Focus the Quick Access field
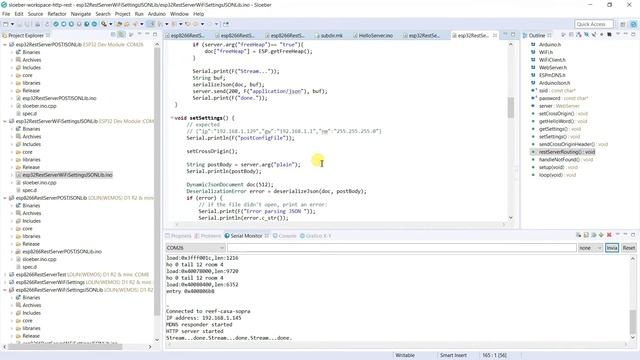The image size is (640, 360). click(x=593, y=24)
